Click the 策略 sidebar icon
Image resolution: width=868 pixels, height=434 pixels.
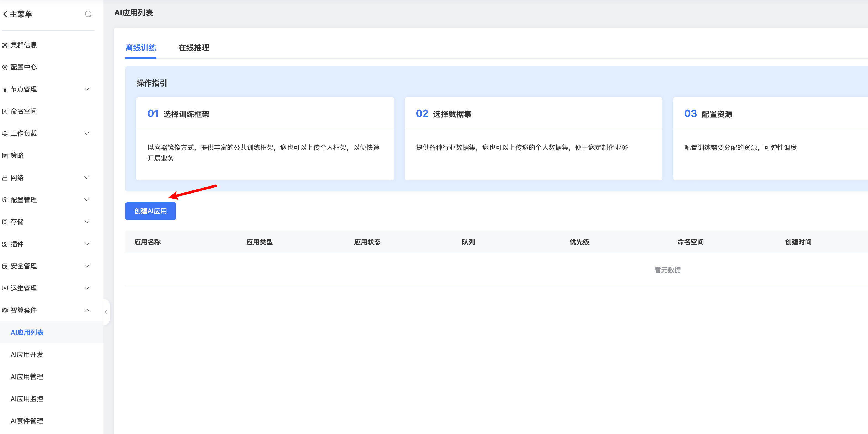(x=5, y=155)
